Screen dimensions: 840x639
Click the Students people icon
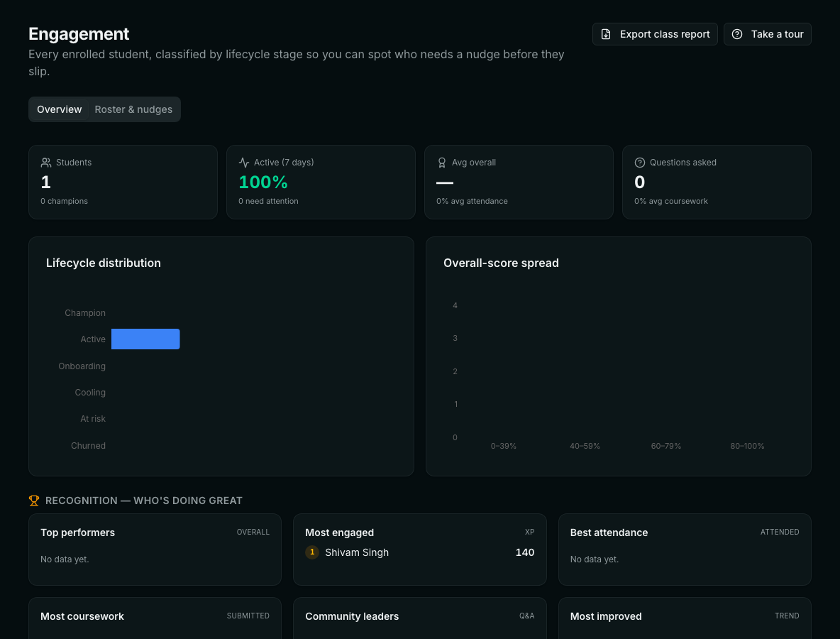[46, 163]
